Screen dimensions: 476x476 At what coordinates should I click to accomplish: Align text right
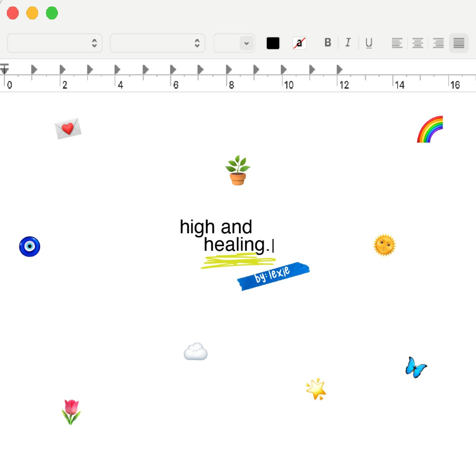coord(438,43)
